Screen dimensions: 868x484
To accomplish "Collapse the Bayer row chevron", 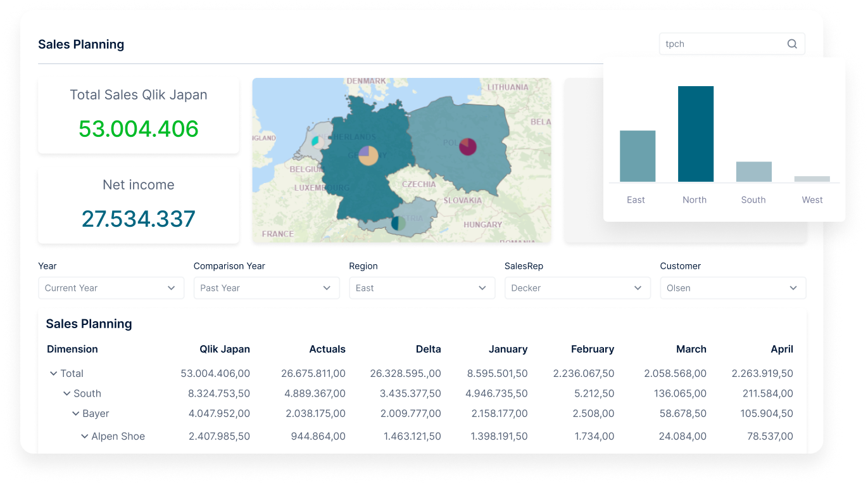I will [x=75, y=414].
